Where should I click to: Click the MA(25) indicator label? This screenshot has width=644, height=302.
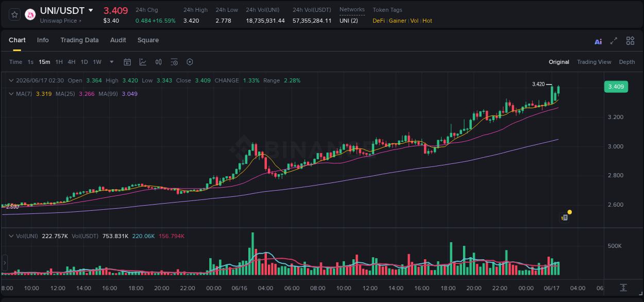(x=66, y=94)
